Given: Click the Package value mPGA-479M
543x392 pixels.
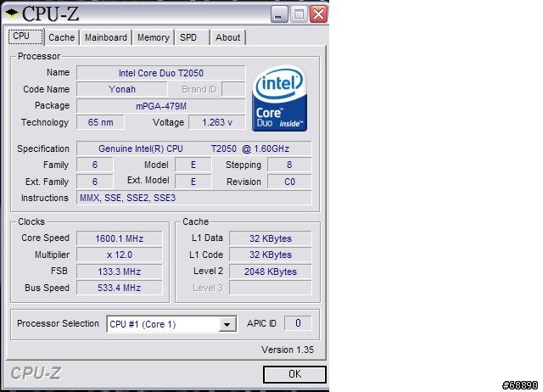Looking at the screenshot, I should 161,106.
